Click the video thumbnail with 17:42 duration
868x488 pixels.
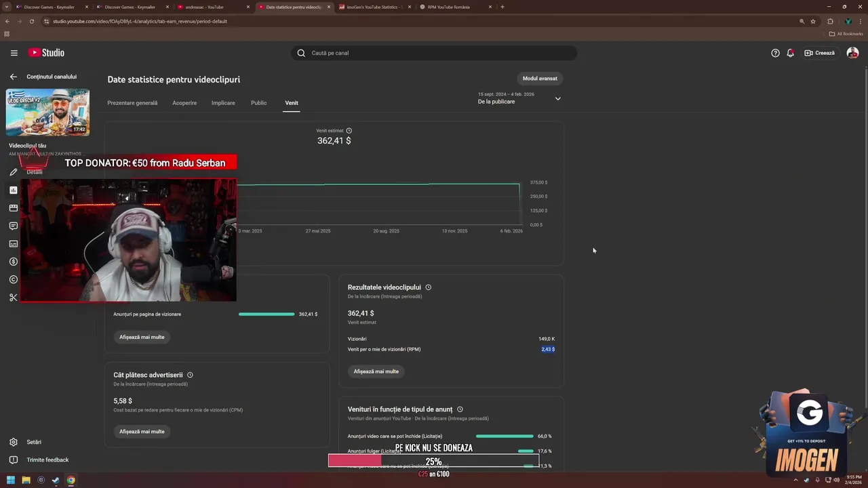click(47, 112)
